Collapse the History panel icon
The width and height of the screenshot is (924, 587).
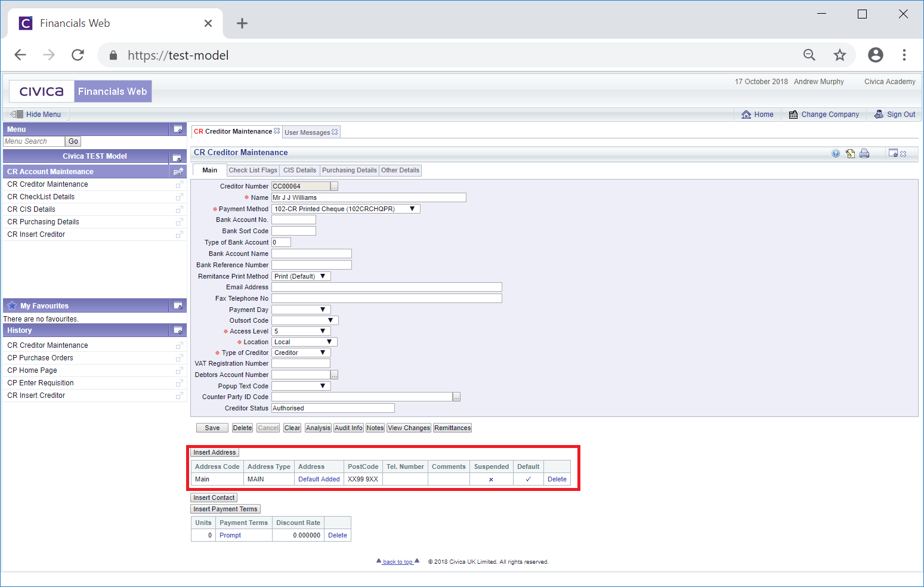coord(178,330)
